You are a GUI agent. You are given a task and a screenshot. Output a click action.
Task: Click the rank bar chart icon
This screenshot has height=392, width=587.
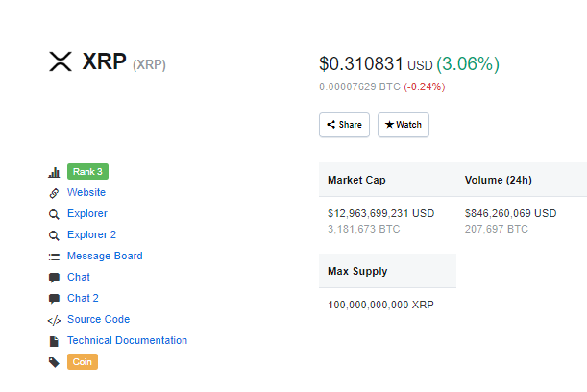[54, 172]
